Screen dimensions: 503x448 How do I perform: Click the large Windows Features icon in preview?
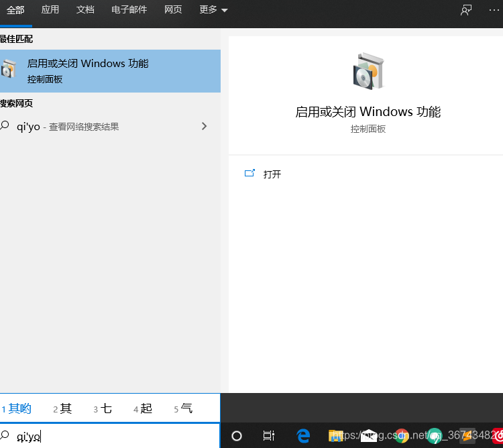pos(368,71)
